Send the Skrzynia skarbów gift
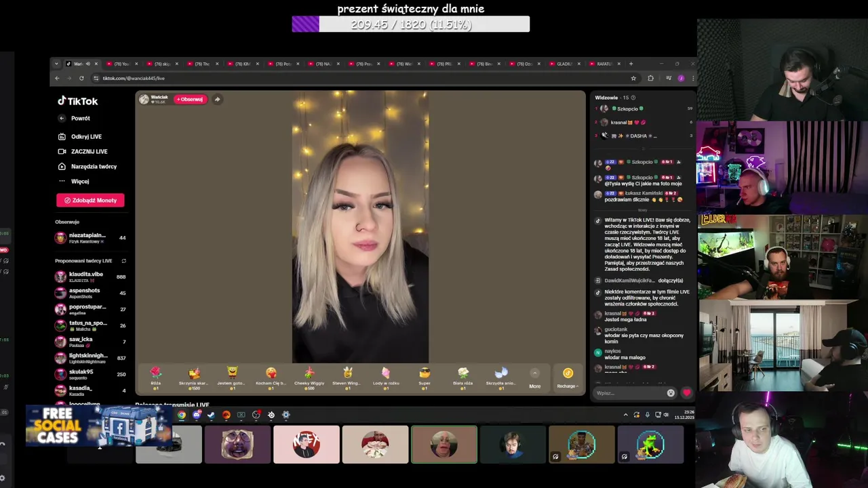Image resolution: width=868 pixels, height=488 pixels. [194, 378]
